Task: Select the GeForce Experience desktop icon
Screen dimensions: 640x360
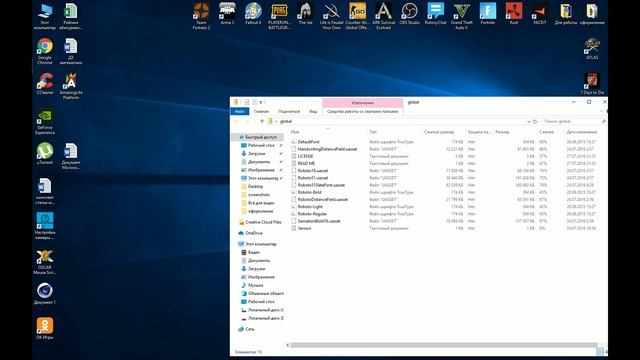Action: tap(44, 121)
